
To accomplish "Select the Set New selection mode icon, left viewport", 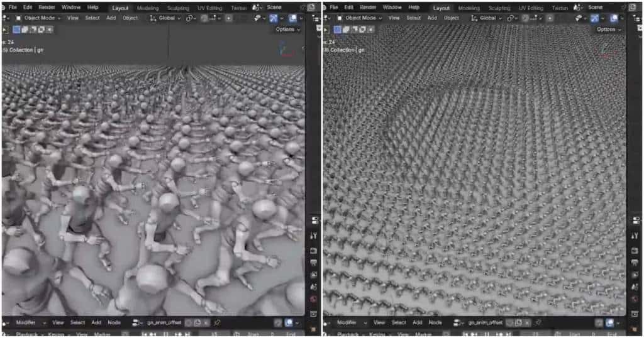I will (x=16, y=30).
